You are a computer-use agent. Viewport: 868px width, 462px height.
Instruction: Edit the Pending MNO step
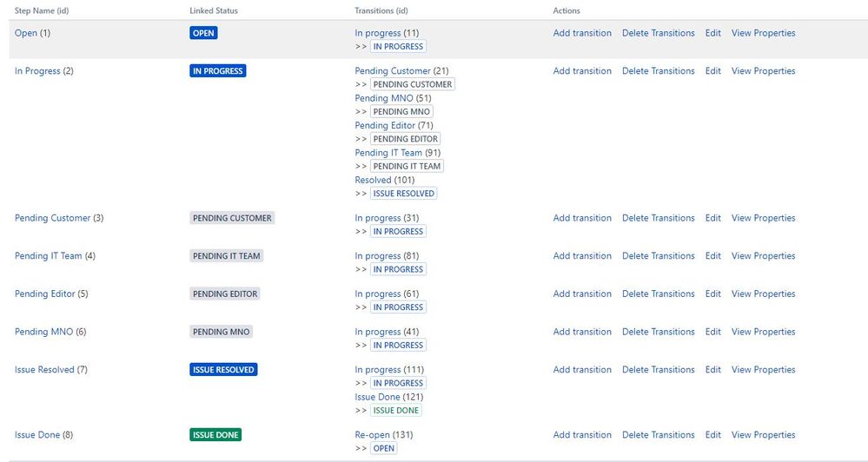(x=713, y=332)
